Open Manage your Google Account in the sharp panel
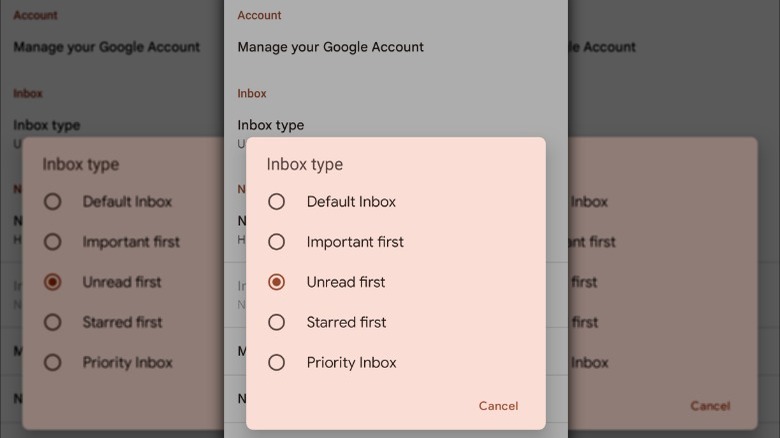The width and height of the screenshot is (780, 438). [x=330, y=47]
